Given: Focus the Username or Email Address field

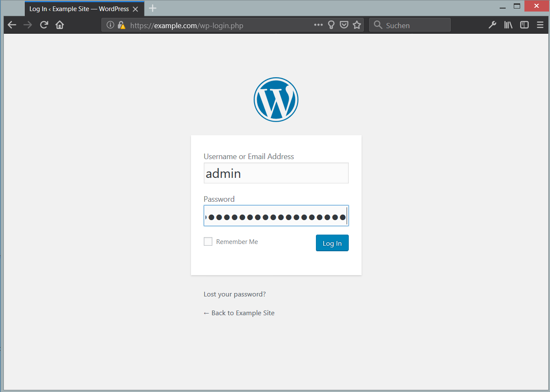Looking at the screenshot, I should tap(276, 173).
